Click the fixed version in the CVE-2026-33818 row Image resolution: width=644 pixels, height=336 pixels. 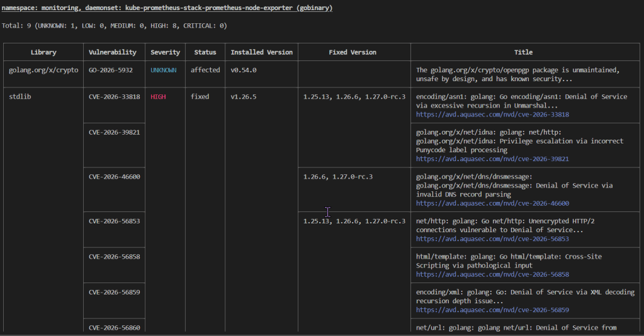point(354,97)
